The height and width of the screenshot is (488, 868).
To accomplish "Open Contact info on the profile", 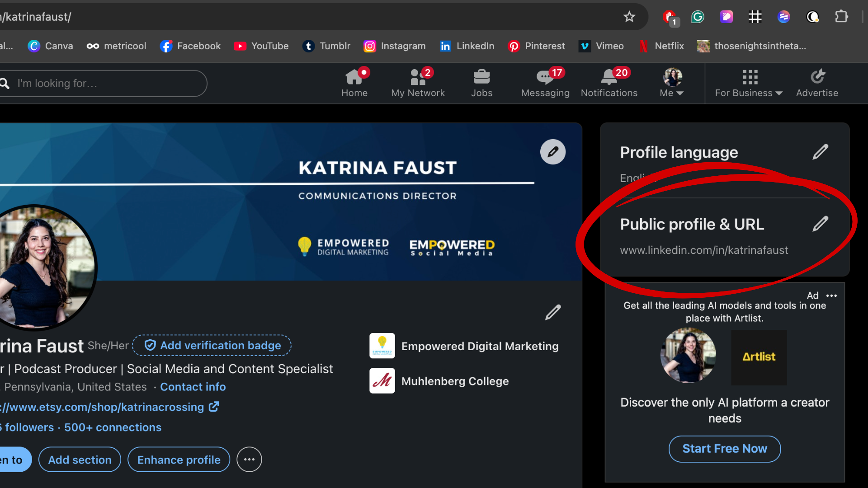I will [x=193, y=387].
